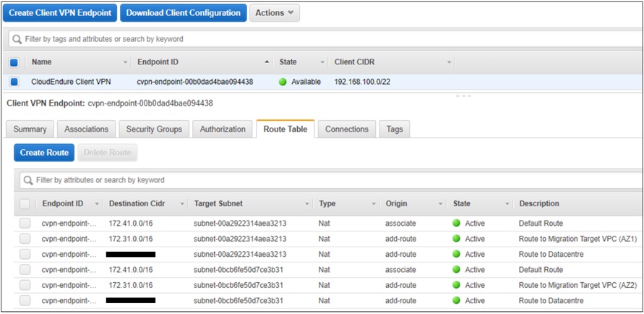Click Route to Migration Target VPC (AZ1) description

pyautogui.click(x=578, y=239)
